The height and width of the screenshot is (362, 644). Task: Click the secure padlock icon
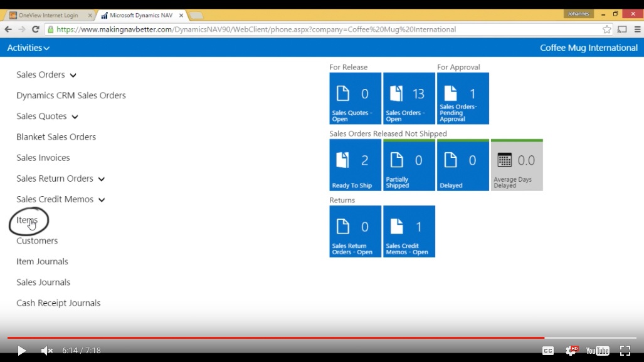pyautogui.click(x=51, y=29)
